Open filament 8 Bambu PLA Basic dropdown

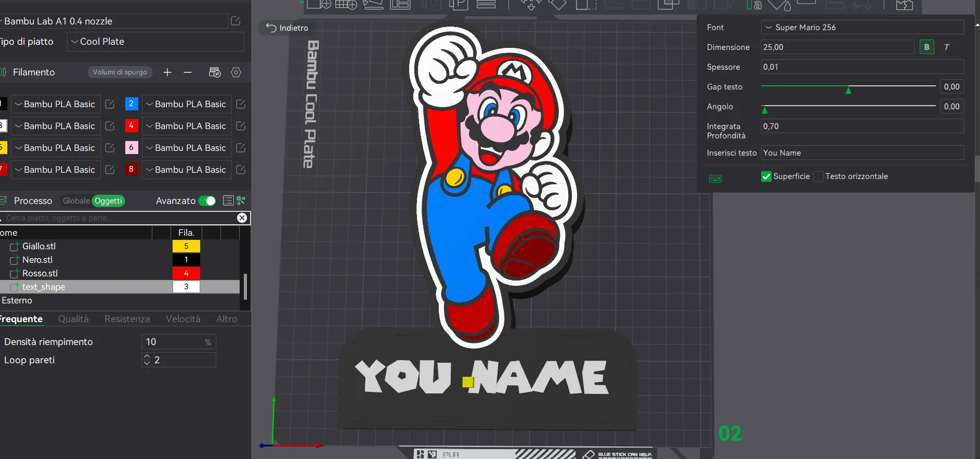click(x=187, y=170)
